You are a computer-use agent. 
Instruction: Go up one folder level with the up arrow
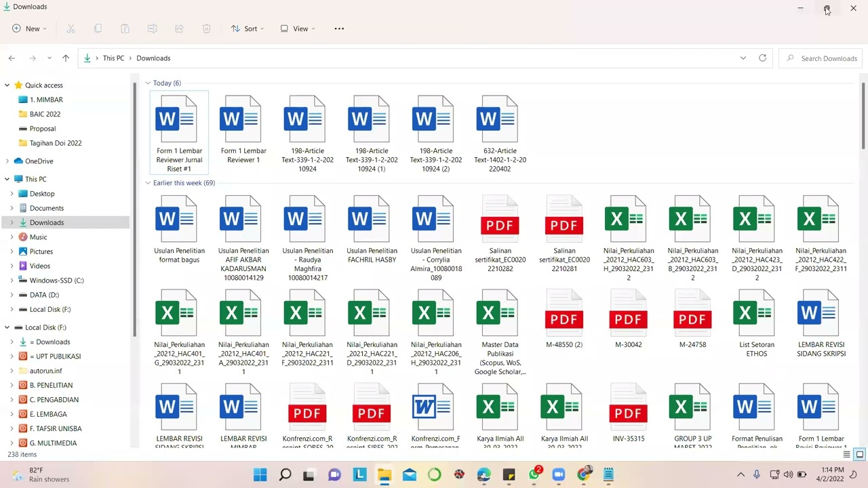click(x=66, y=58)
